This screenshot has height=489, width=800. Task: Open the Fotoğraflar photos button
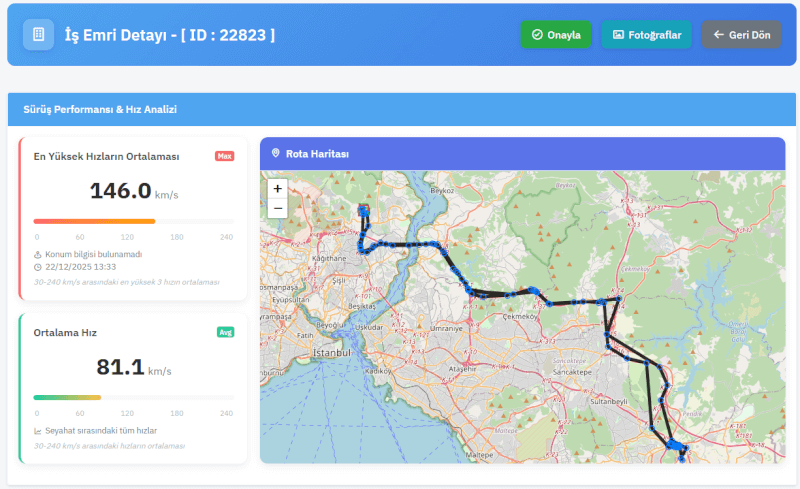(646, 35)
